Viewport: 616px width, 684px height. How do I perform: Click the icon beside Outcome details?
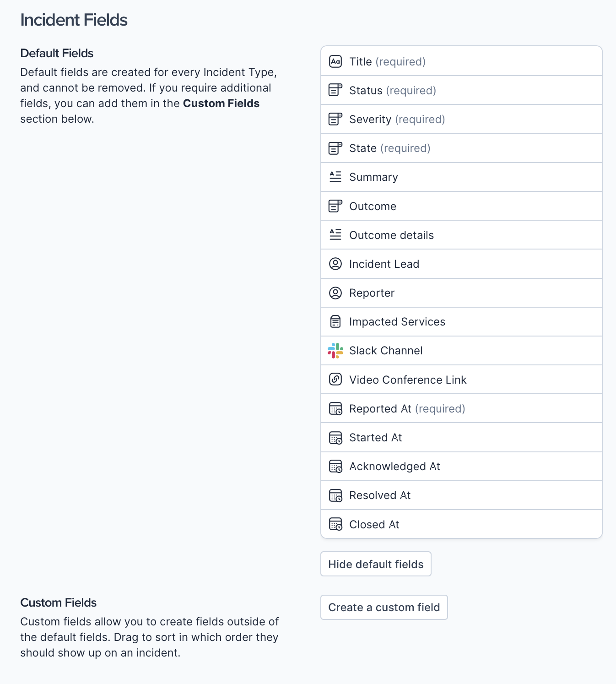click(x=335, y=235)
